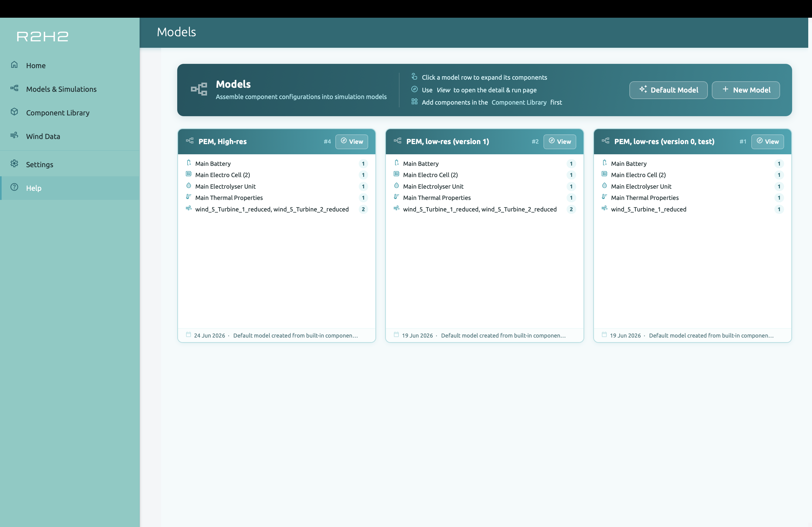Click Main Battery row in PEM, High-res
812x527 pixels.
pos(277,164)
